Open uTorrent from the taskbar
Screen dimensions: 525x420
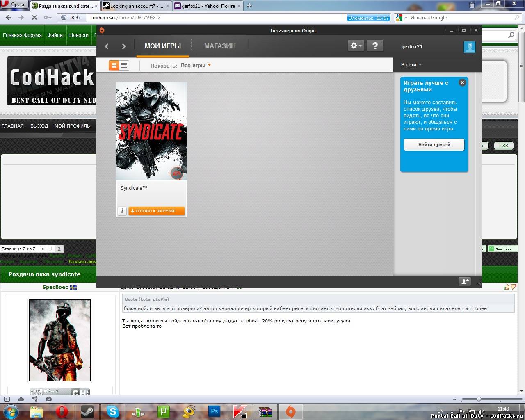(x=164, y=411)
